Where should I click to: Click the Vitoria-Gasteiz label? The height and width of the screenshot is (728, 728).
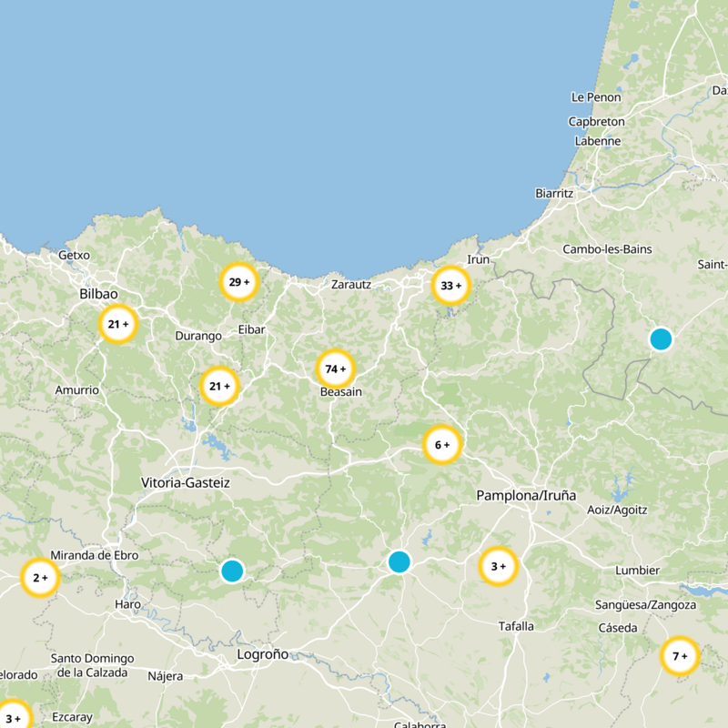point(186,483)
